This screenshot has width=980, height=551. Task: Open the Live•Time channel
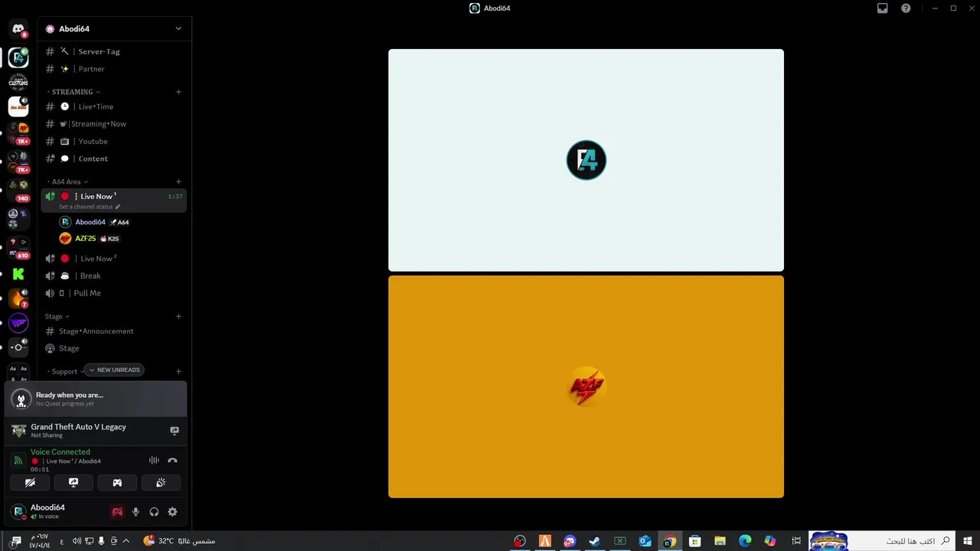click(x=113, y=106)
